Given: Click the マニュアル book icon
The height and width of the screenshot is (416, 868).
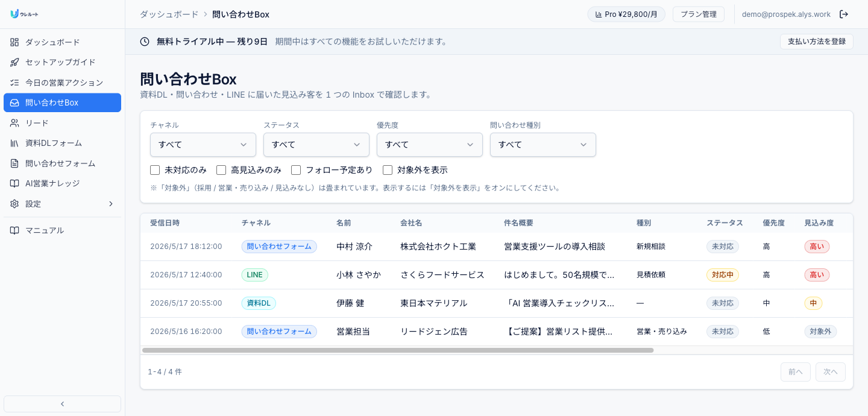Looking at the screenshot, I should click(x=14, y=230).
